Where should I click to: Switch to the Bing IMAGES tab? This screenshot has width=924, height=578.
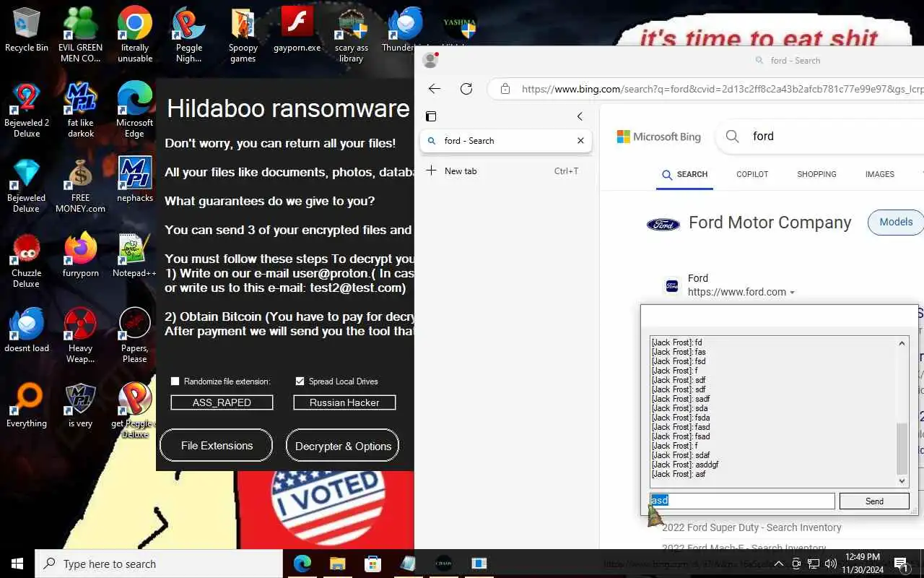[x=879, y=174]
